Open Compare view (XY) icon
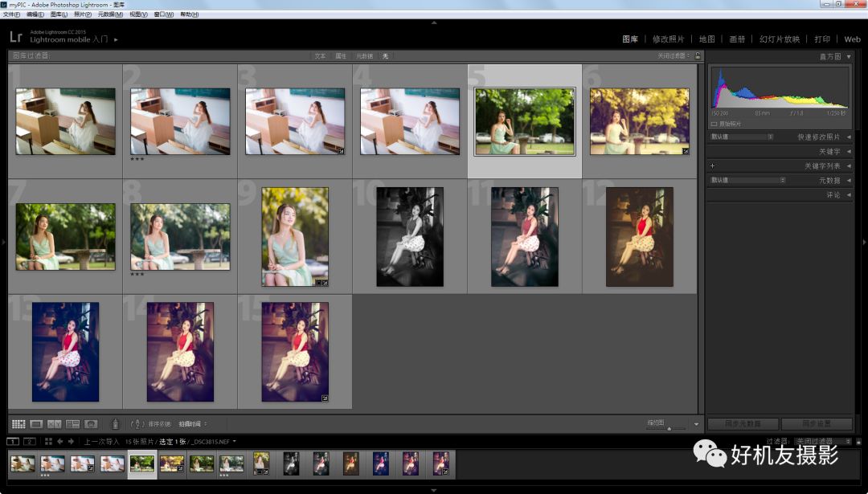Viewport: 868px width, 494px height. pyautogui.click(x=55, y=424)
